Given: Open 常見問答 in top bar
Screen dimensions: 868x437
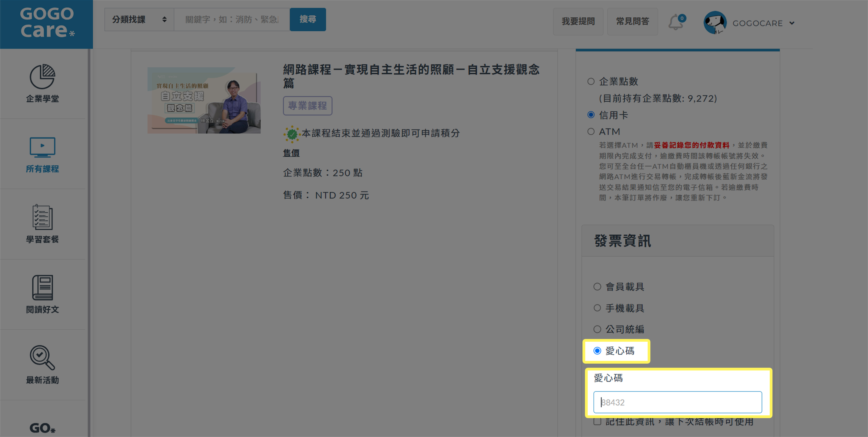Looking at the screenshot, I should [x=633, y=21].
